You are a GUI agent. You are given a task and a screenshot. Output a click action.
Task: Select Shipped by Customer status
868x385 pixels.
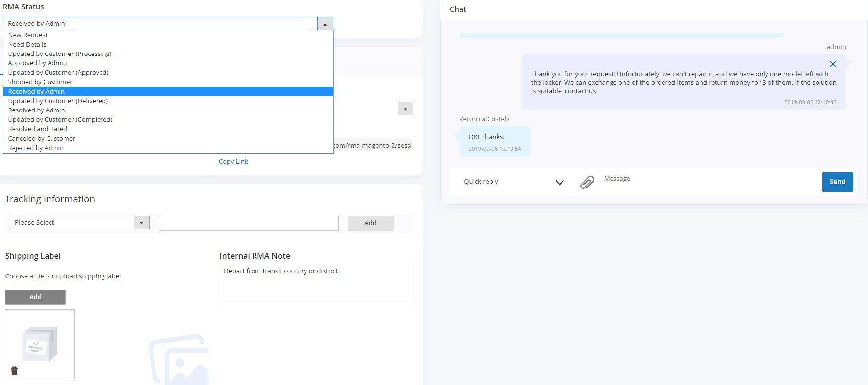point(168,82)
